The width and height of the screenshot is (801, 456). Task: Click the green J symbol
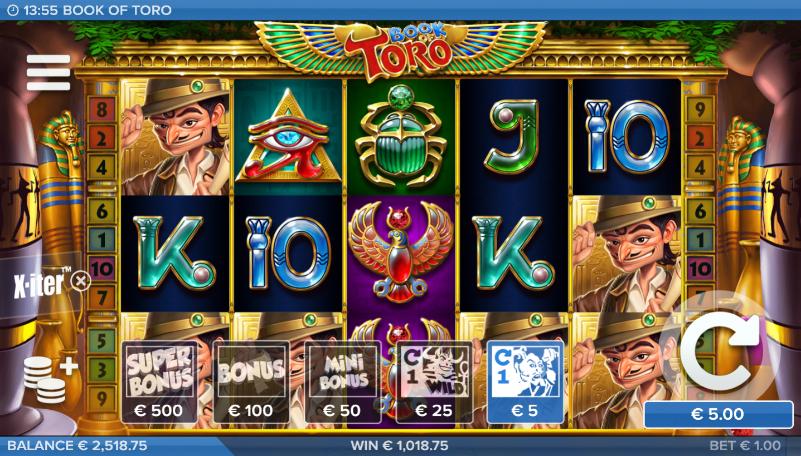tap(513, 136)
